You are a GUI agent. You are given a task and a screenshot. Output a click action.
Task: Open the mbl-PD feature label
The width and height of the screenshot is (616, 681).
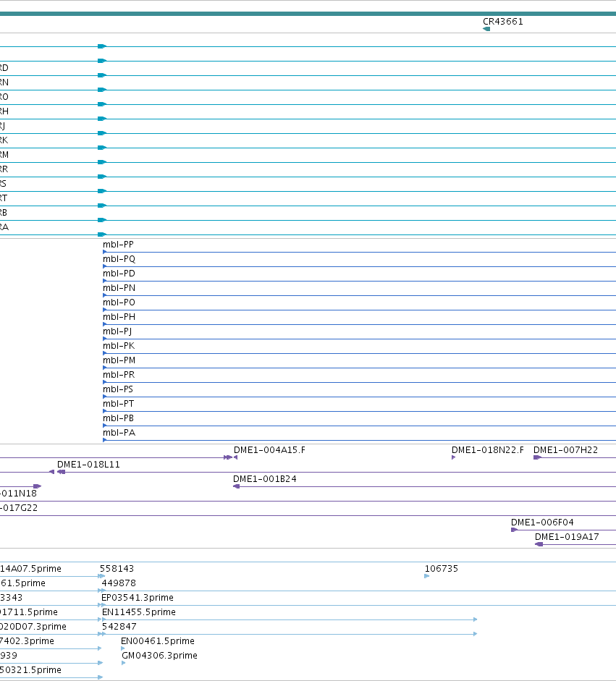[119, 274]
